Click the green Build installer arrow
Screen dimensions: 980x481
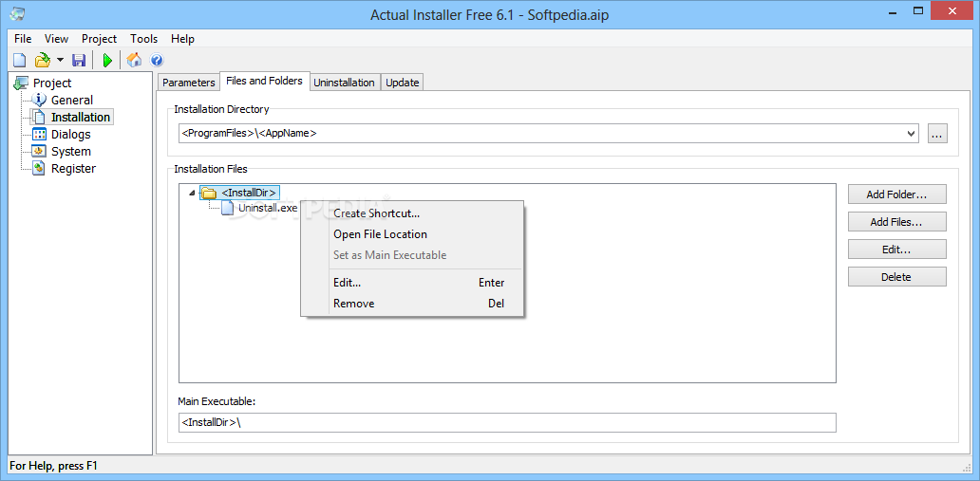coord(107,60)
